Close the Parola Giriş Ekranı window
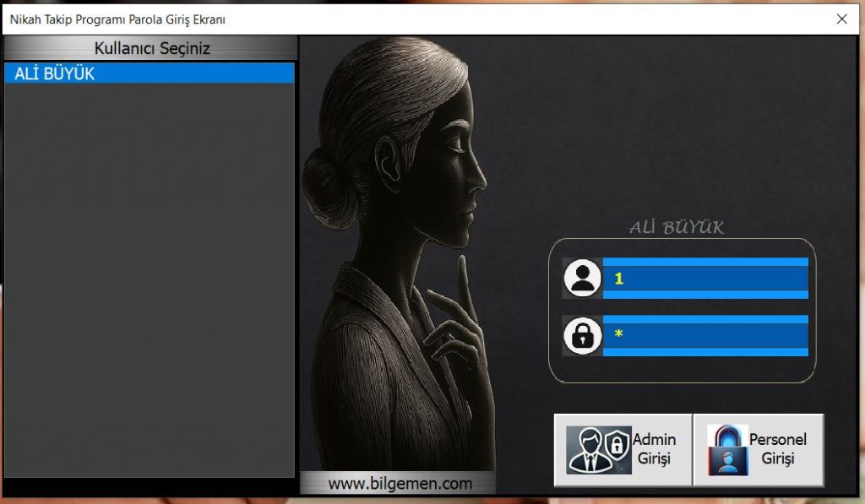This screenshot has height=504, width=865. tap(841, 19)
